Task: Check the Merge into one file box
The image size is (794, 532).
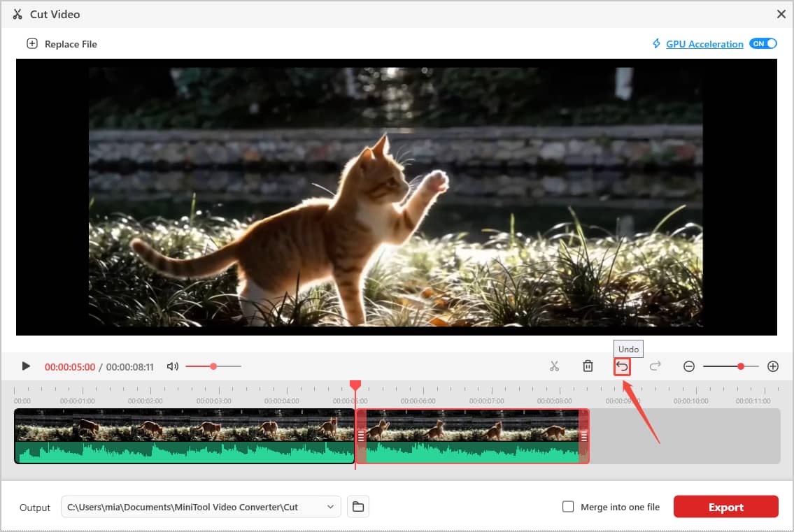Action: click(568, 507)
